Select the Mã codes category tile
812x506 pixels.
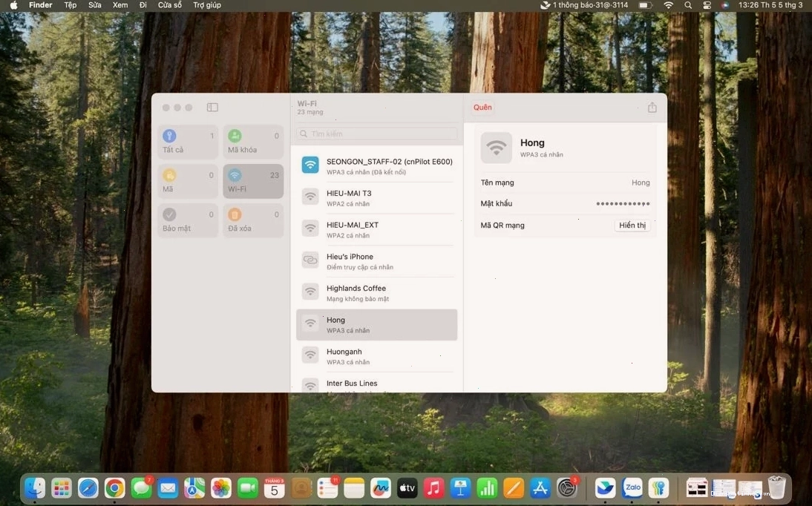coord(188,181)
